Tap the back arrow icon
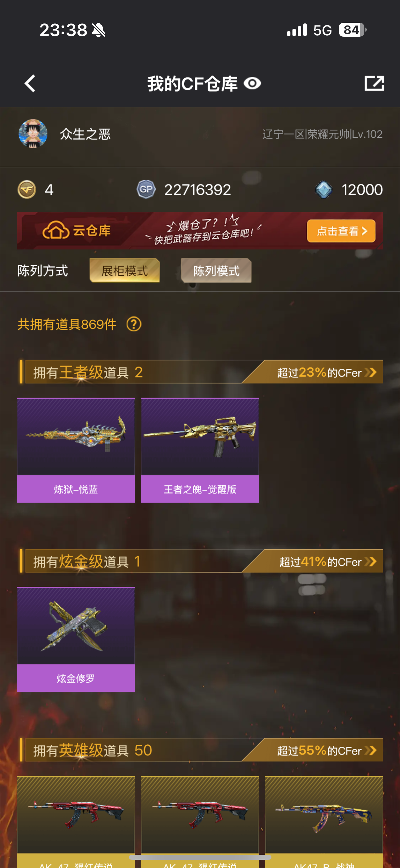This screenshot has height=868, width=400. [30, 84]
